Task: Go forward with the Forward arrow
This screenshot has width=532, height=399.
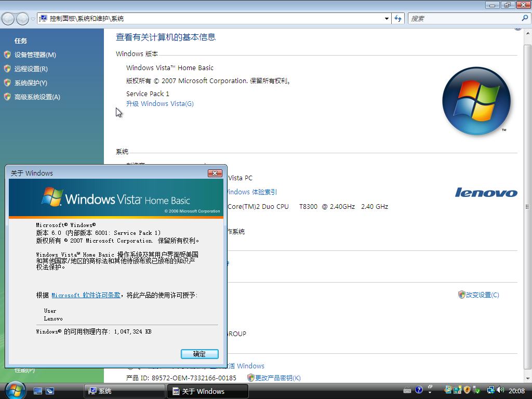Action: [23, 19]
